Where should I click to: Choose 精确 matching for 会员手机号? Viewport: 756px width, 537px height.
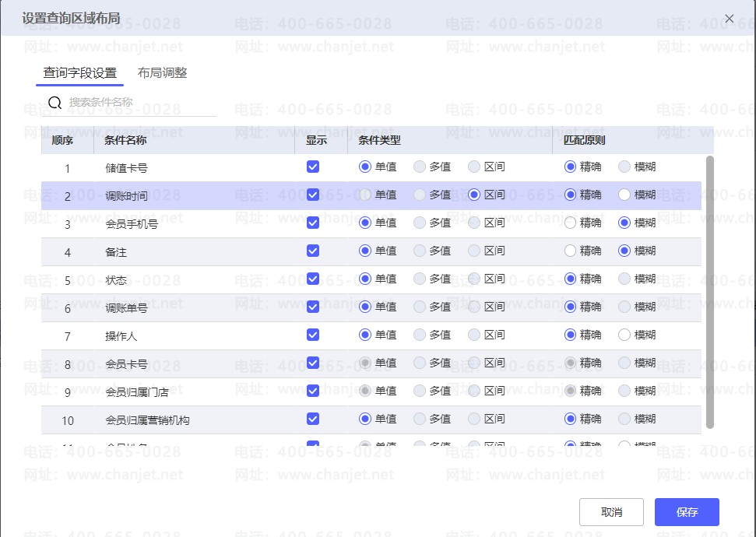point(571,223)
